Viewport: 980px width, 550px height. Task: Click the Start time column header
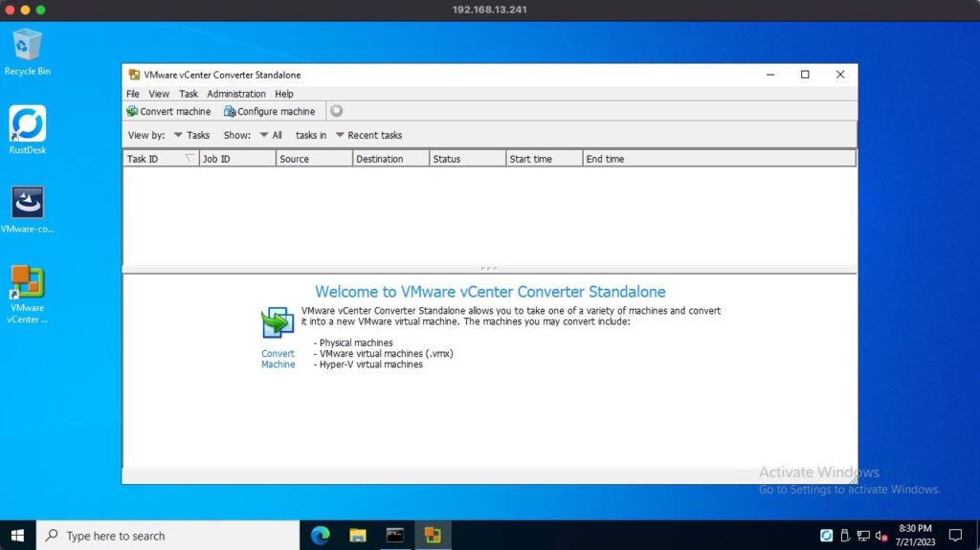pos(544,159)
